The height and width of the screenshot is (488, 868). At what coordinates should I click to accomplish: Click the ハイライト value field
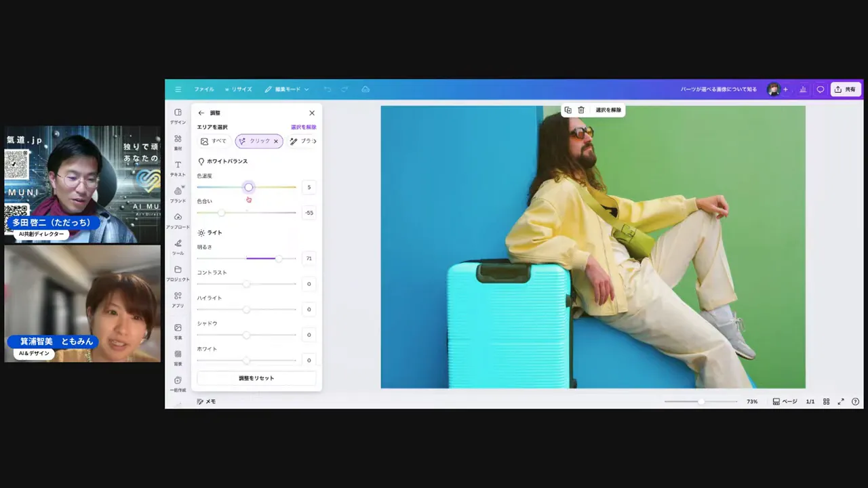309,309
